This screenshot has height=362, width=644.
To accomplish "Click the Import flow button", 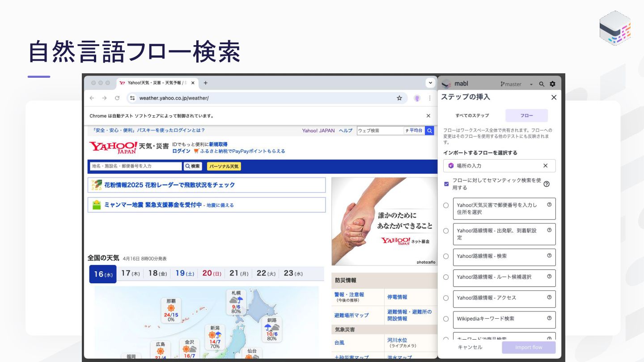I will coord(529,347).
